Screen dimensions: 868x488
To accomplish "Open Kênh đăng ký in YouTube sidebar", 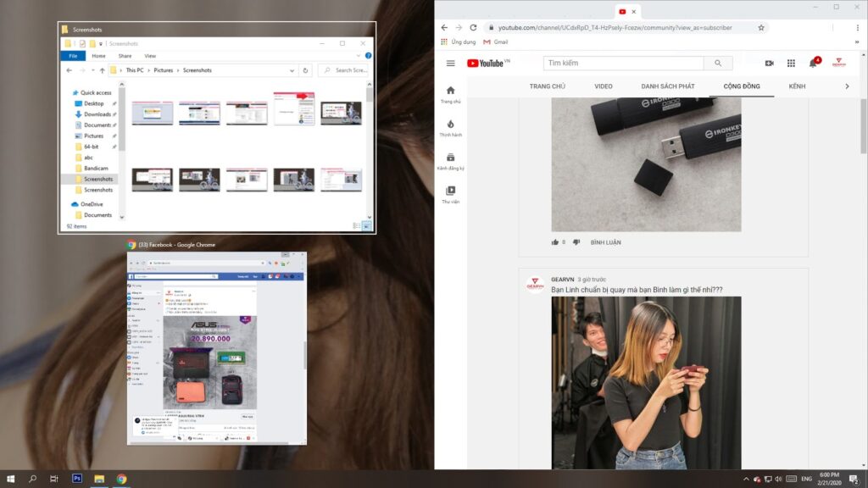I will click(451, 161).
